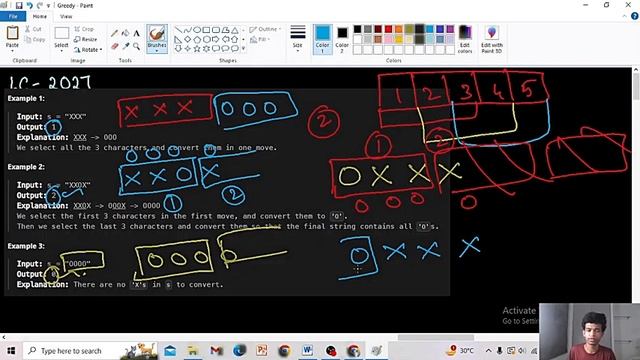The width and height of the screenshot is (640, 360).
Task: Open the Windows Start menu
Action: (x=11, y=351)
